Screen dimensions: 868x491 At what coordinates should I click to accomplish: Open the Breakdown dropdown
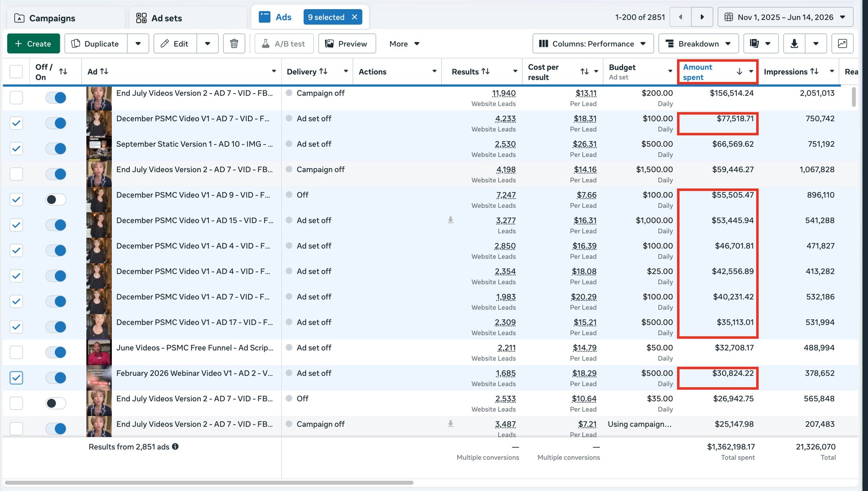[x=698, y=43]
